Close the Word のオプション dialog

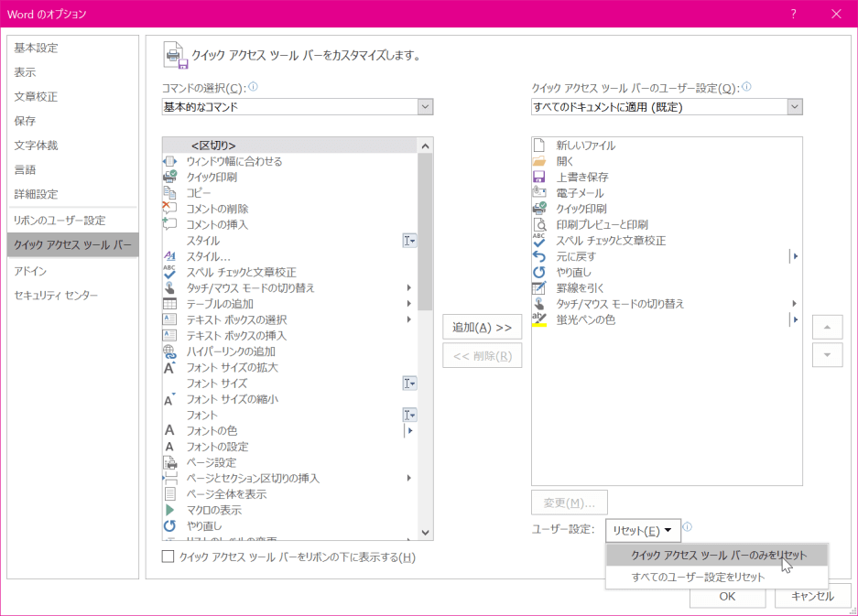point(837,15)
